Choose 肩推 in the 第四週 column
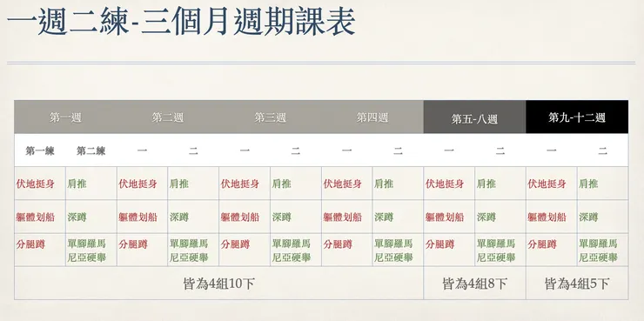This screenshot has width=644, height=321. coord(384,184)
